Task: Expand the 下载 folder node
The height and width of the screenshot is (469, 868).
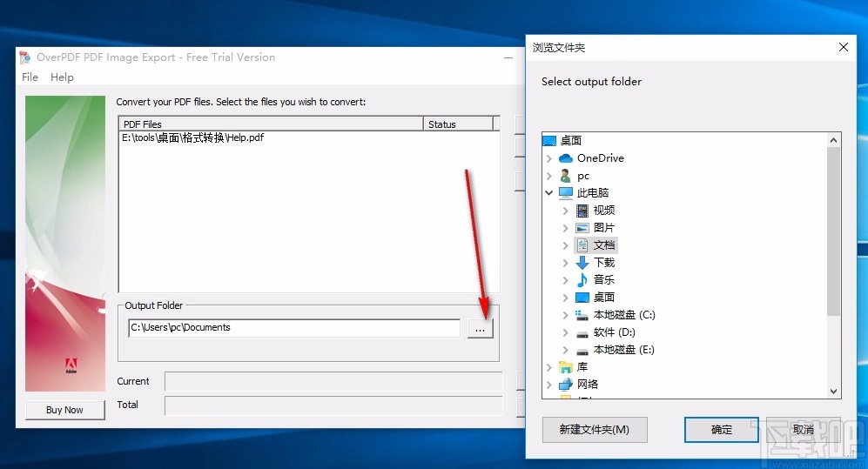Action: coord(565,263)
